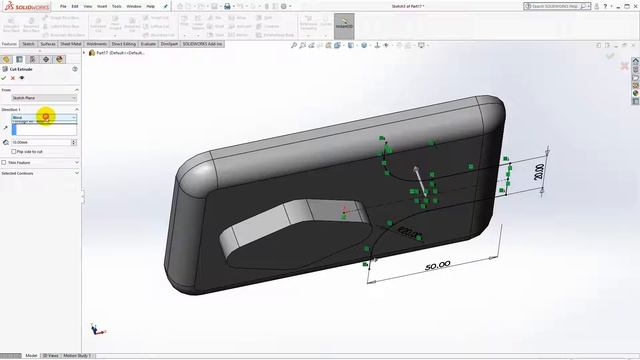Open the SOLIDWORKS Add-Ins ribbon tab
Screen dimensions: 640x360
click(x=202, y=44)
